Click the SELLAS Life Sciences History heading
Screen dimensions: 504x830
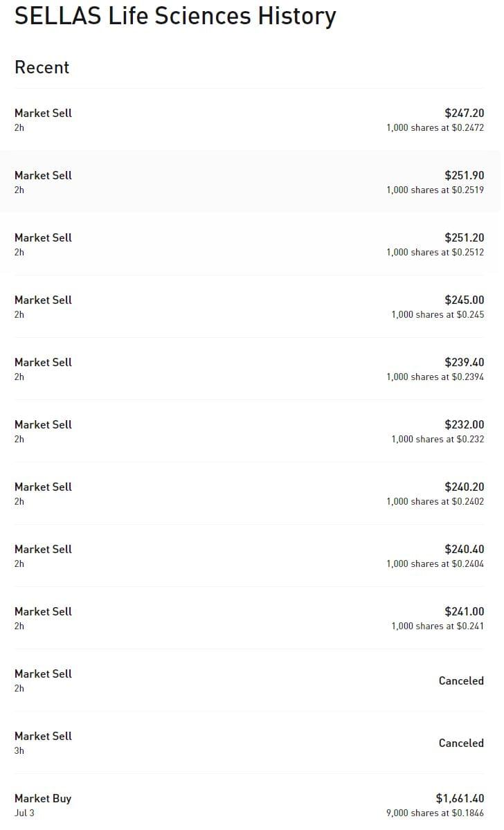click(175, 17)
